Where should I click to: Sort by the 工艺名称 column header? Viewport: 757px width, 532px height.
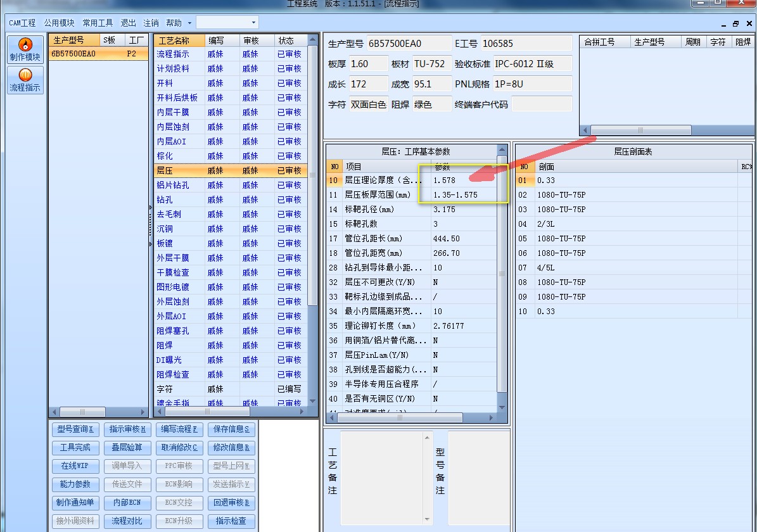point(179,41)
